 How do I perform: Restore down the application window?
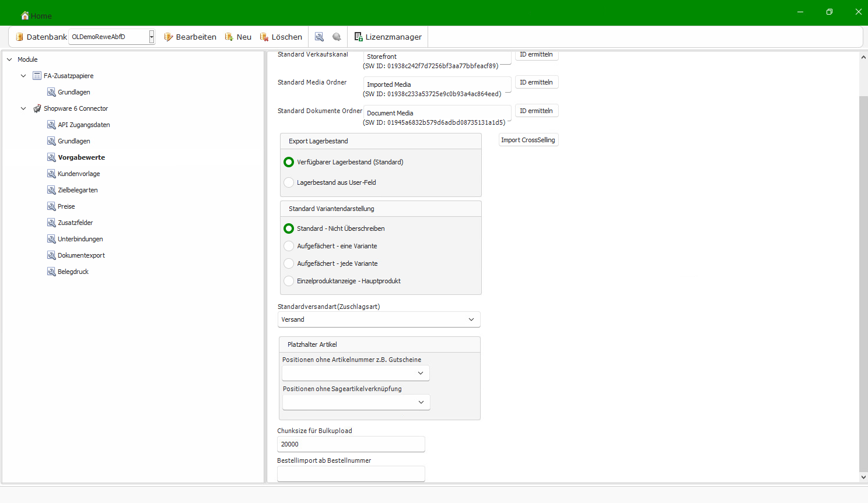click(x=829, y=12)
